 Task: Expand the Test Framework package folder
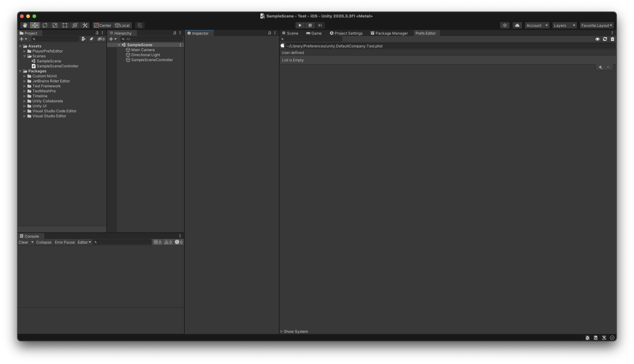(x=24, y=86)
